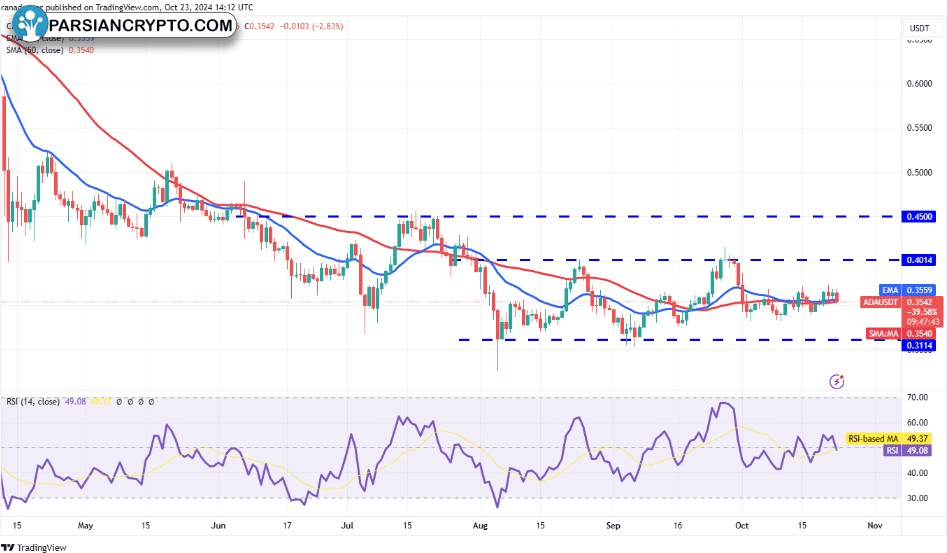
Task: Click the −0.0103 (−2.83%) change value
Action: coord(313,27)
